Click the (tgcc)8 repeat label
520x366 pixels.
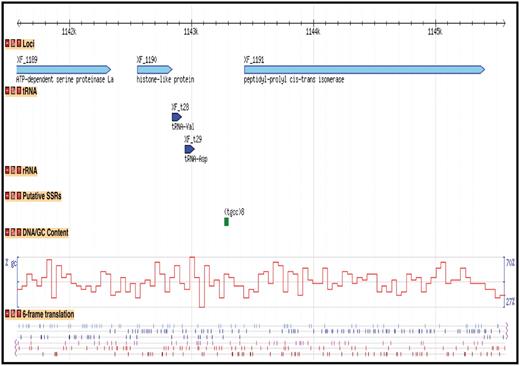(234, 212)
